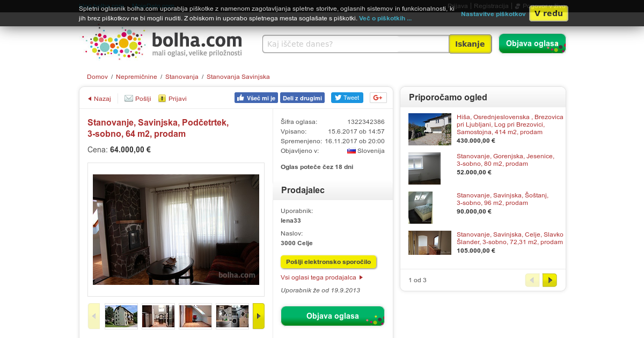Viewport: 644px width, 338px height.
Task: Open the bolha.com logo homepage
Action: coord(163,43)
